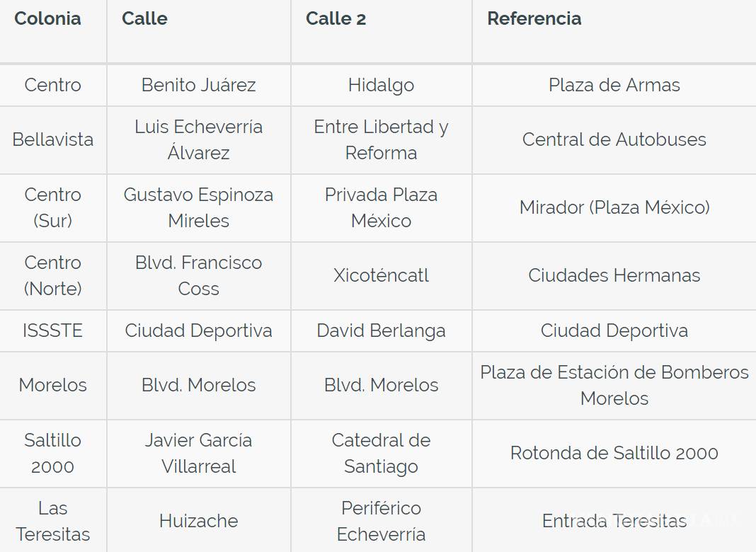The image size is (756, 552).
Task: Select the Gustavo Espinoza Mireles cell
Action: (198, 207)
